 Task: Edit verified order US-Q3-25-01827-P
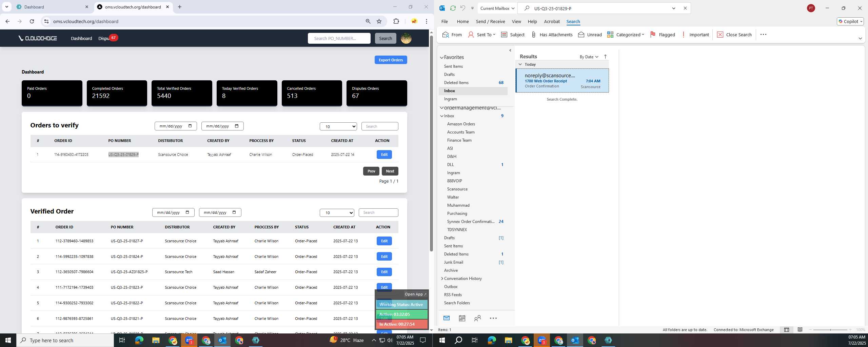[384, 241]
